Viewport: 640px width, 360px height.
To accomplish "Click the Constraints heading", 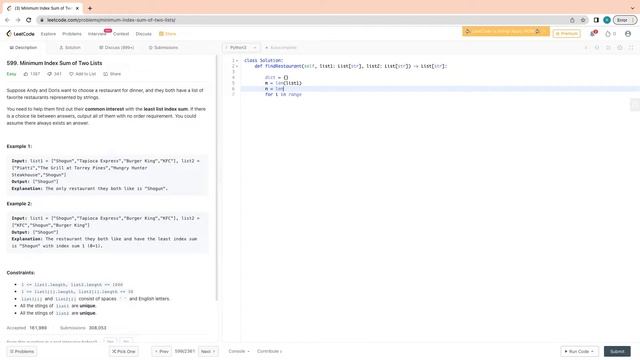I will (21, 273).
